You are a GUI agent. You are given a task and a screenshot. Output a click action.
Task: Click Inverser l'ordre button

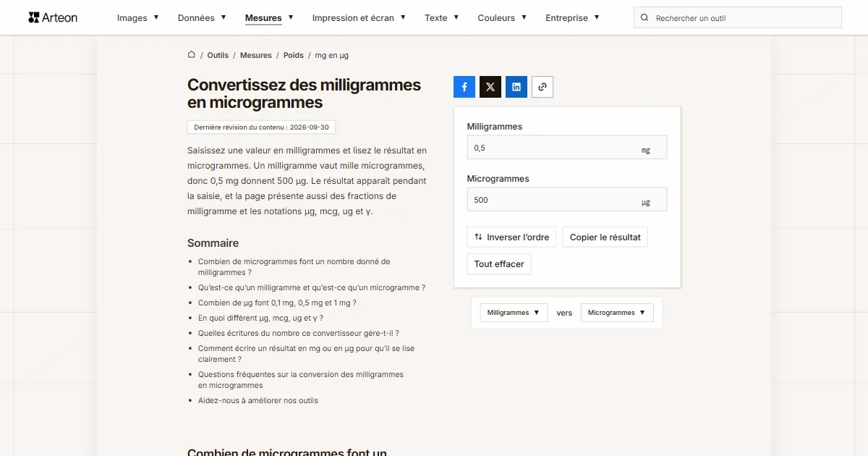(x=511, y=237)
